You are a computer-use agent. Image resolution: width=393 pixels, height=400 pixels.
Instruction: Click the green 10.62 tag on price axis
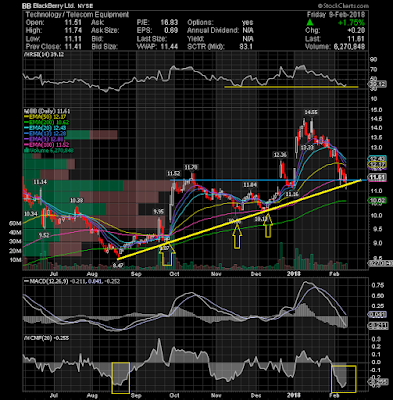(377, 200)
